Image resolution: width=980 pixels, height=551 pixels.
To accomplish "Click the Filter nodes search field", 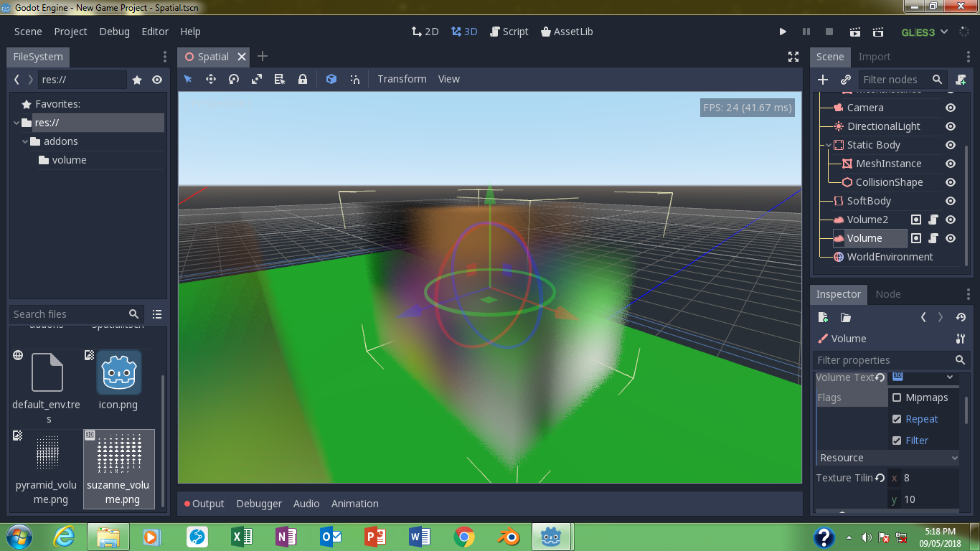I will (903, 80).
